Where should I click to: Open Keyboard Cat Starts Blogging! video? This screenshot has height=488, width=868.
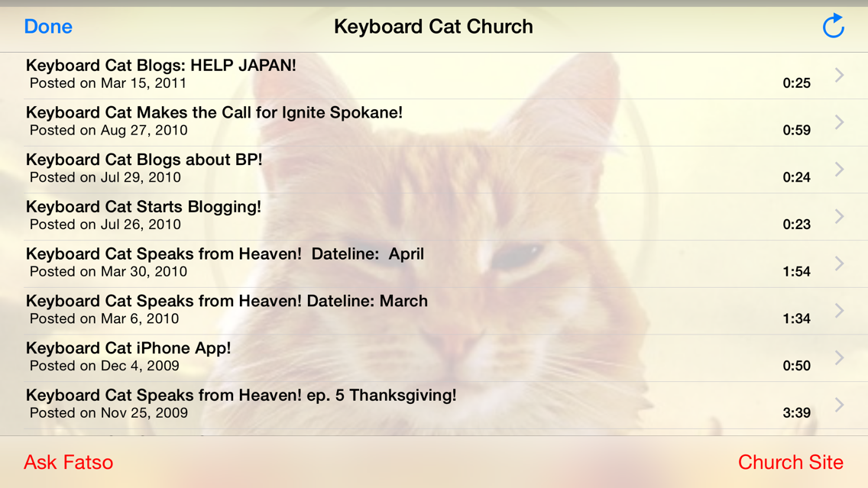point(434,216)
